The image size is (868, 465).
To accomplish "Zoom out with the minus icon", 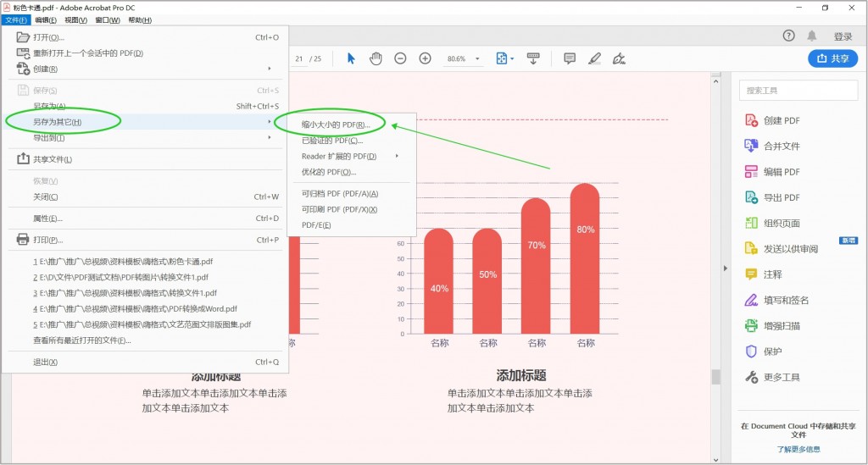I will click(400, 58).
